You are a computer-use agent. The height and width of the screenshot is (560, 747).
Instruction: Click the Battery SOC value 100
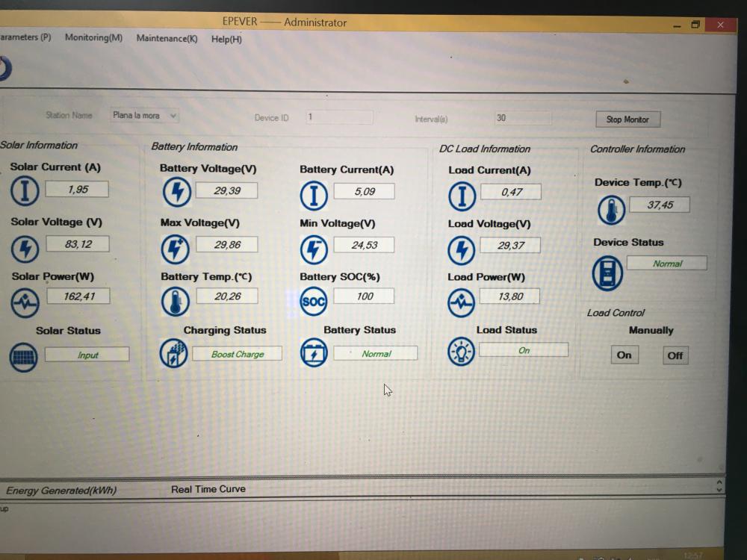tap(364, 296)
